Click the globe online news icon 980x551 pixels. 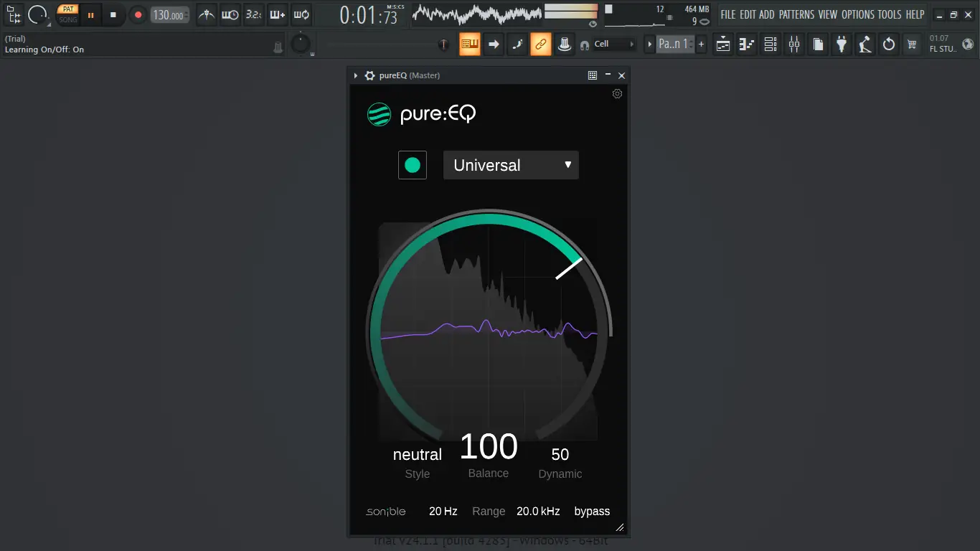click(x=968, y=44)
